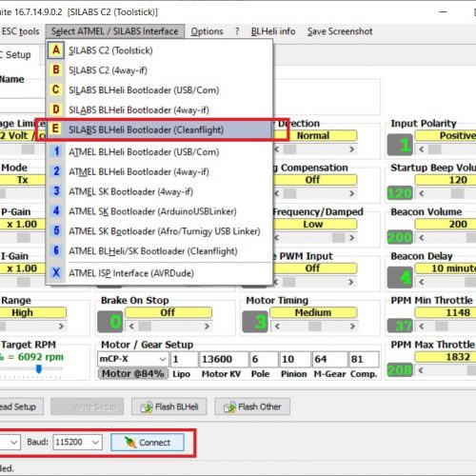Screen dimensions: 476x476
Task: Increase PWM Input with right arrow
Action: (x=352, y=282)
